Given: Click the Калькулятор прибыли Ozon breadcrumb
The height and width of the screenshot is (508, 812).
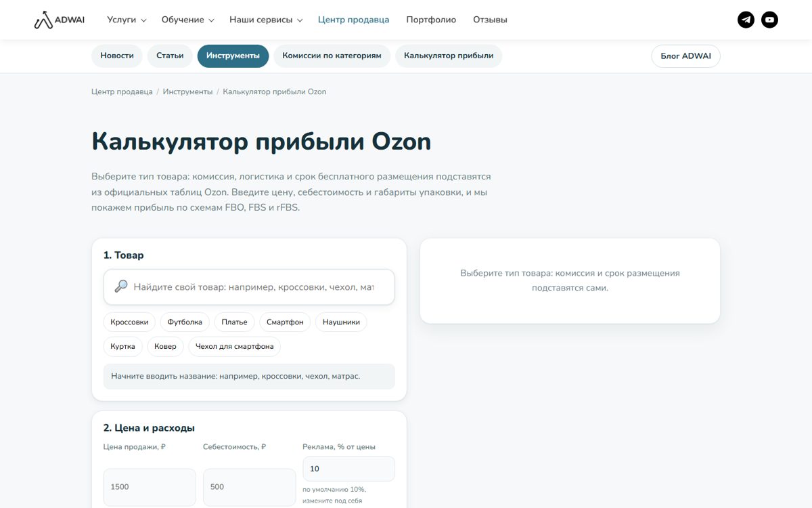Looking at the screenshot, I should pyautogui.click(x=275, y=91).
